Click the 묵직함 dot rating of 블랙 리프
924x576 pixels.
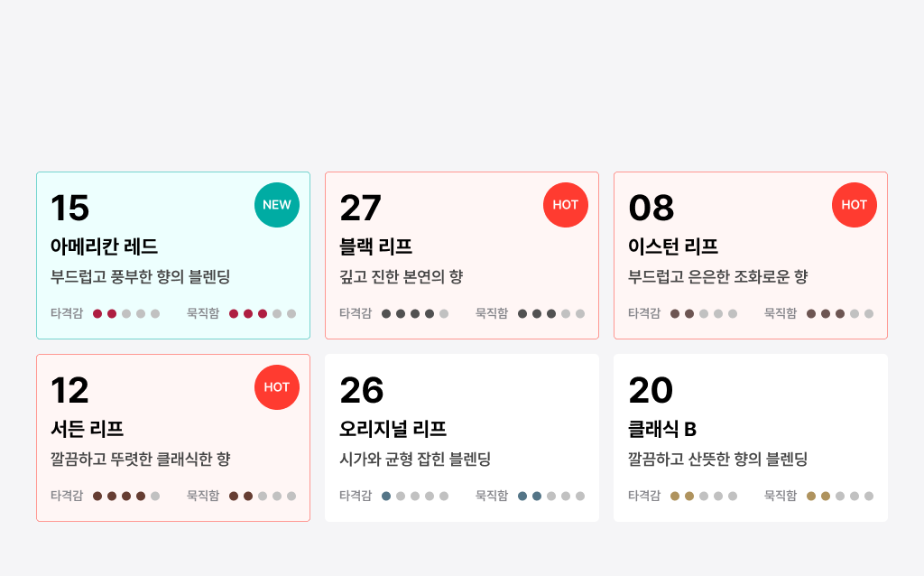tap(551, 313)
